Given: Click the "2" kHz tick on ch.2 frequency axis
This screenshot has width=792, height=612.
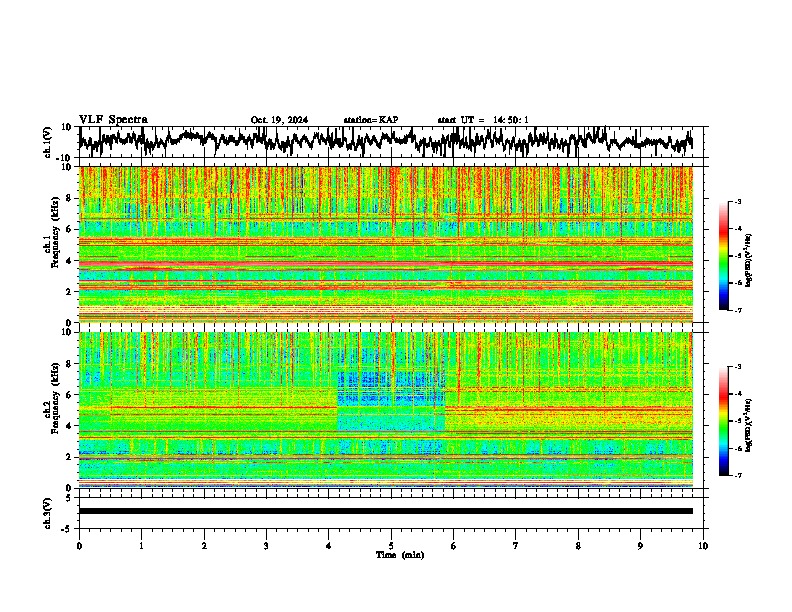Looking at the screenshot, I should pyautogui.click(x=70, y=457).
